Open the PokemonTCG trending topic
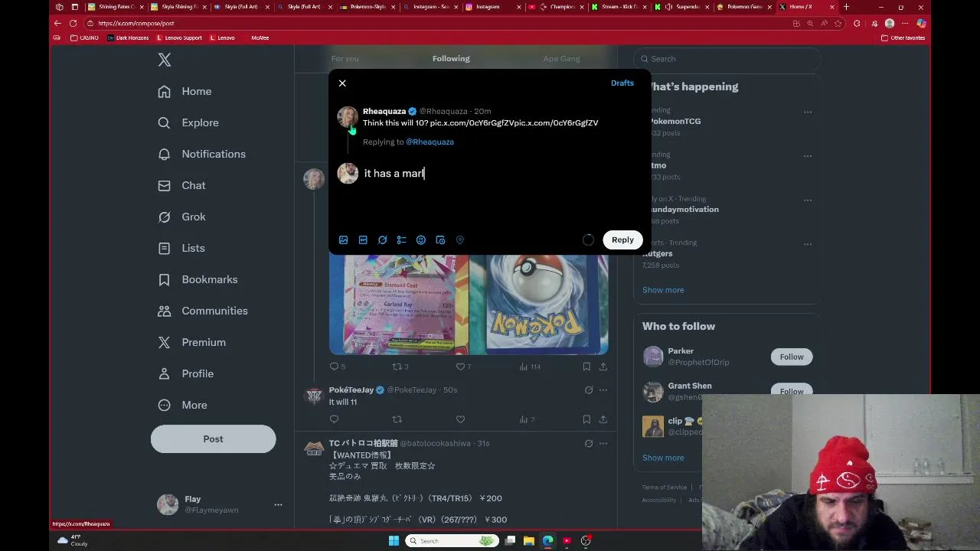Viewport: 980px width, 551px height. pos(675,121)
